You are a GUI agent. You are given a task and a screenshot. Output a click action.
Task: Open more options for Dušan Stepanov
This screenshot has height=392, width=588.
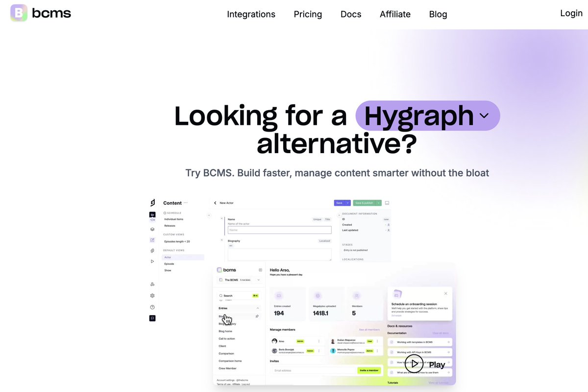pos(378,341)
